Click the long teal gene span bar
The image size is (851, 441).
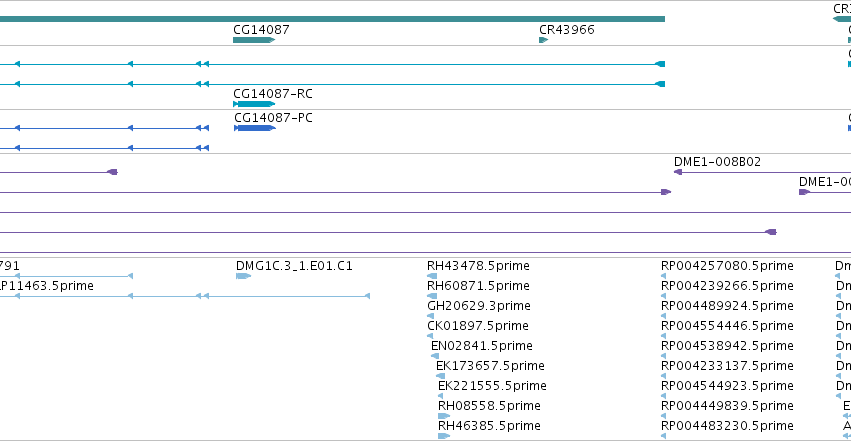[332, 19]
